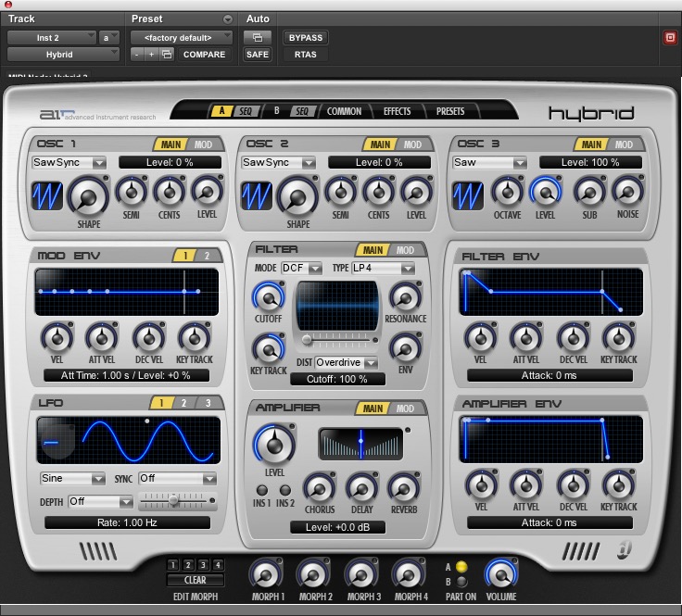Open the factory default preset dropdown

point(182,37)
